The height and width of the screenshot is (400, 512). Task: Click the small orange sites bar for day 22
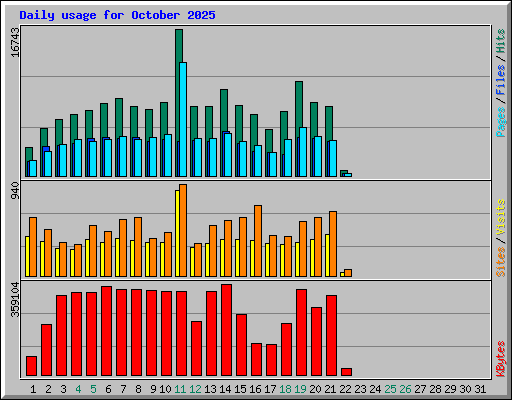(x=348, y=273)
